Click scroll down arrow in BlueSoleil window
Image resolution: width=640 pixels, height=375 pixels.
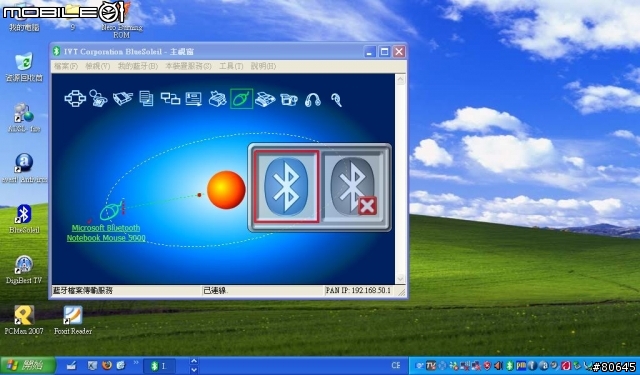400,279
